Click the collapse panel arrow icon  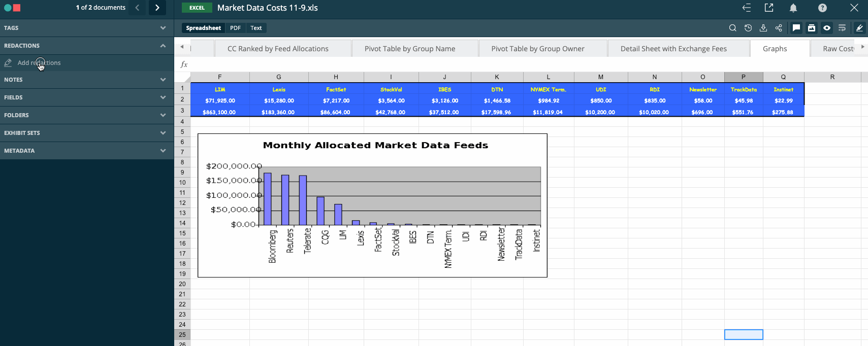click(x=747, y=8)
